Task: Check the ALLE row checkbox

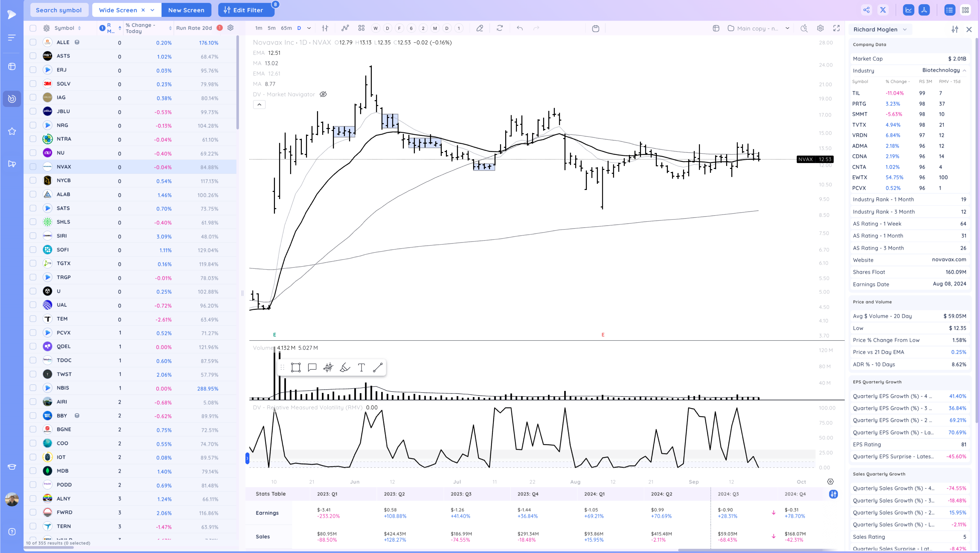Action: pos(33,42)
